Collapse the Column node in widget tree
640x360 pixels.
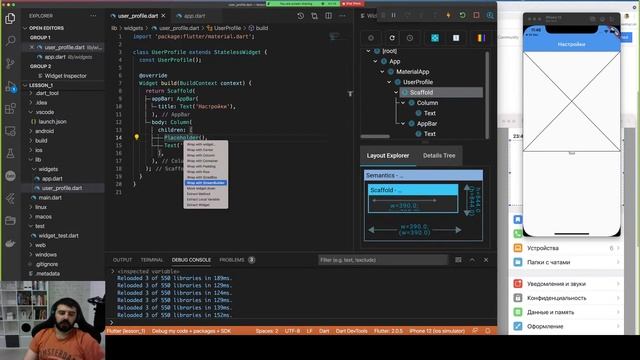coord(403,103)
